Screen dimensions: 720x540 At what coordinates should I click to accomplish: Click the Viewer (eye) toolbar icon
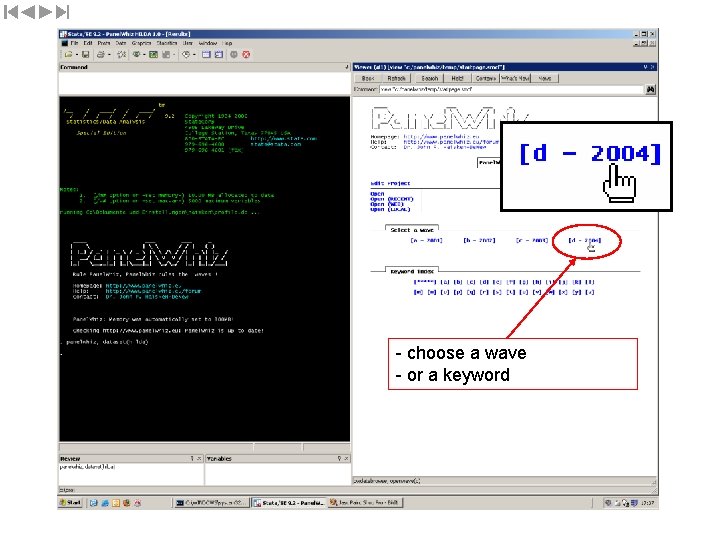click(136, 55)
